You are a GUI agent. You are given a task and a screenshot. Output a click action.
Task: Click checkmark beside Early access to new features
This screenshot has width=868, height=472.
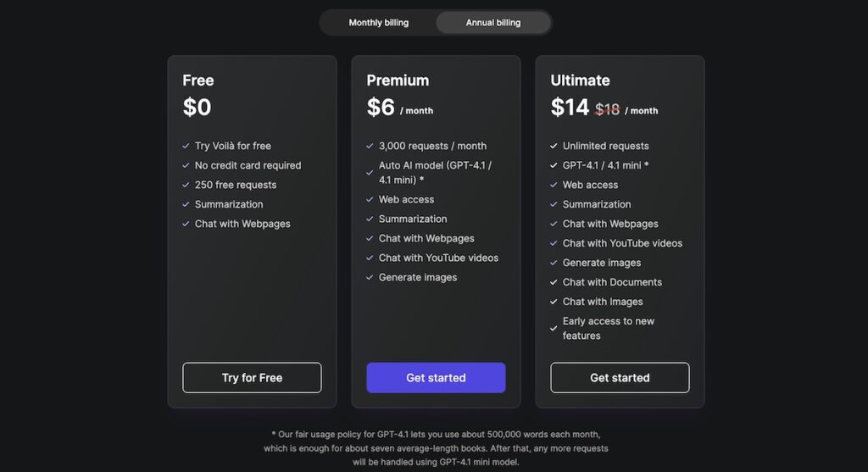coord(554,328)
